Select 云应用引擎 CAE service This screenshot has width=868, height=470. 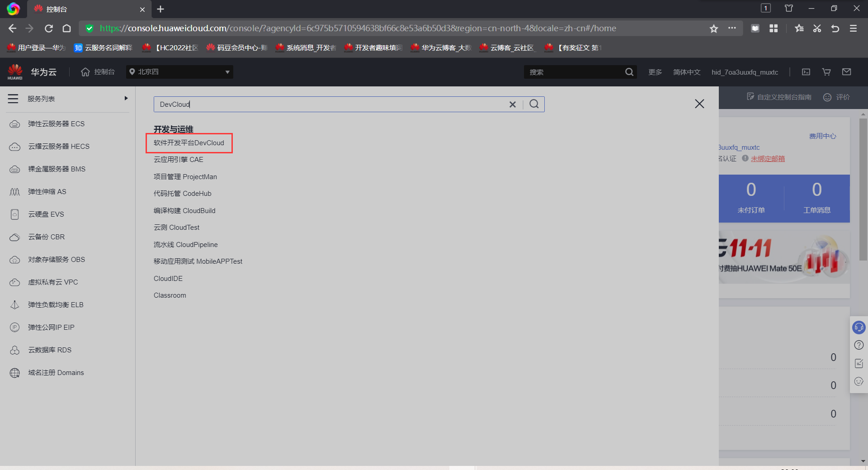click(179, 160)
